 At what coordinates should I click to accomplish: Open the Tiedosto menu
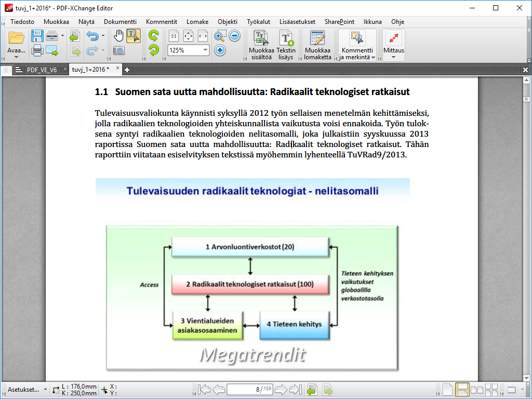point(22,22)
